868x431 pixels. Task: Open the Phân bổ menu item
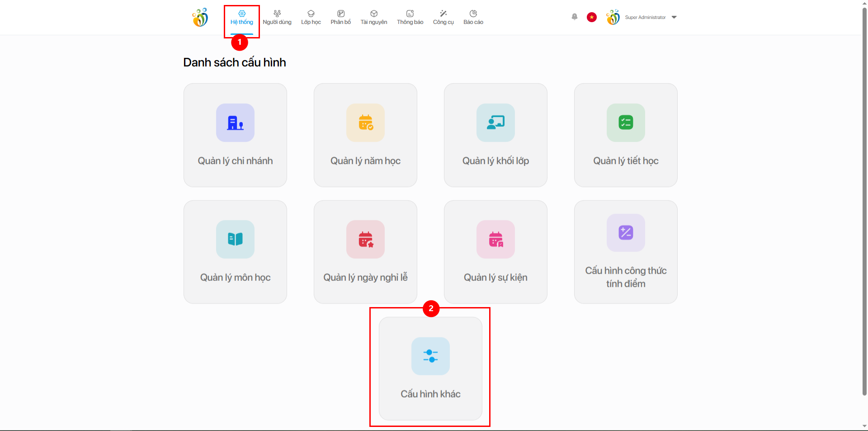(340, 17)
